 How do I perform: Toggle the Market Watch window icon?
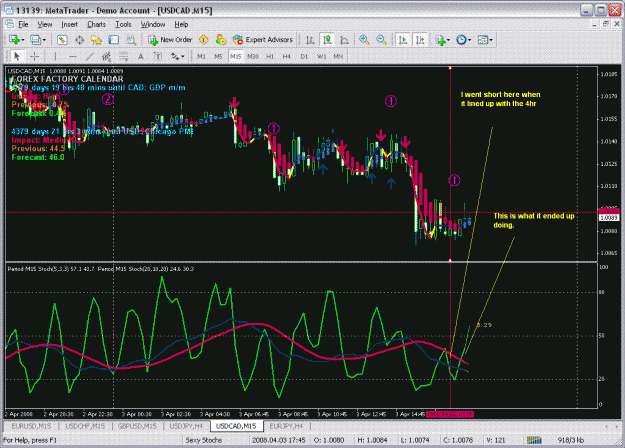coord(62,39)
